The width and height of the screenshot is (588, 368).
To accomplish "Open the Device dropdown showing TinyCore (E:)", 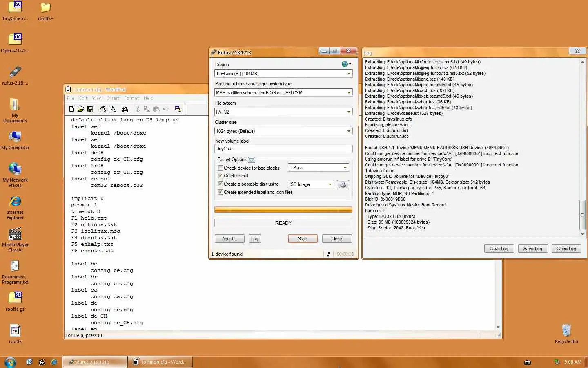I will pyautogui.click(x=283, y=74).
